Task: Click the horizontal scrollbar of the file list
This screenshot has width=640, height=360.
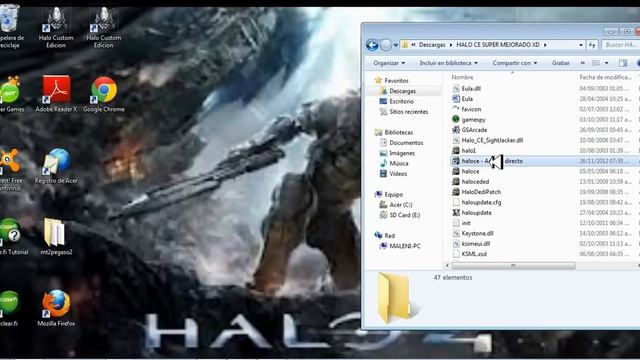Action: tap(513, 266)
